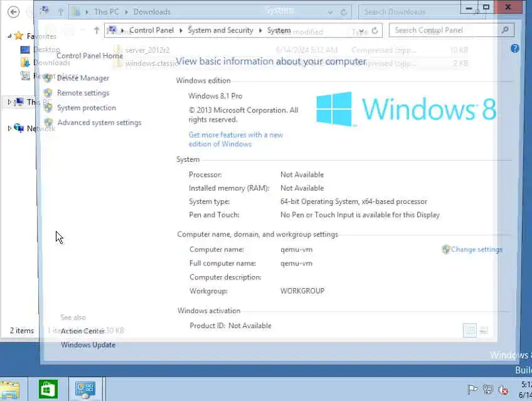Click the refresh icon in Control Panel address bar
This screenshot has width=532, height=401.
coord(375,31)
